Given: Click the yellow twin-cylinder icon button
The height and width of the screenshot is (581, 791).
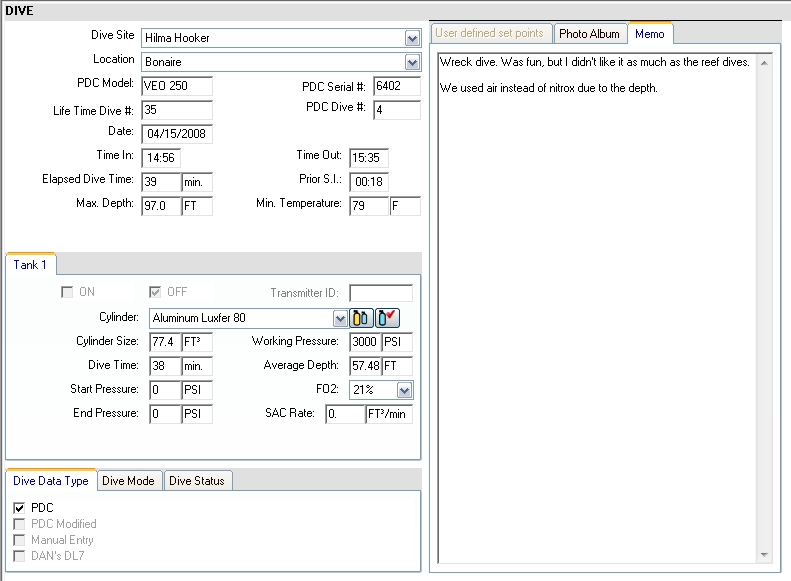Looking at the screenshot, I should 361,318.
